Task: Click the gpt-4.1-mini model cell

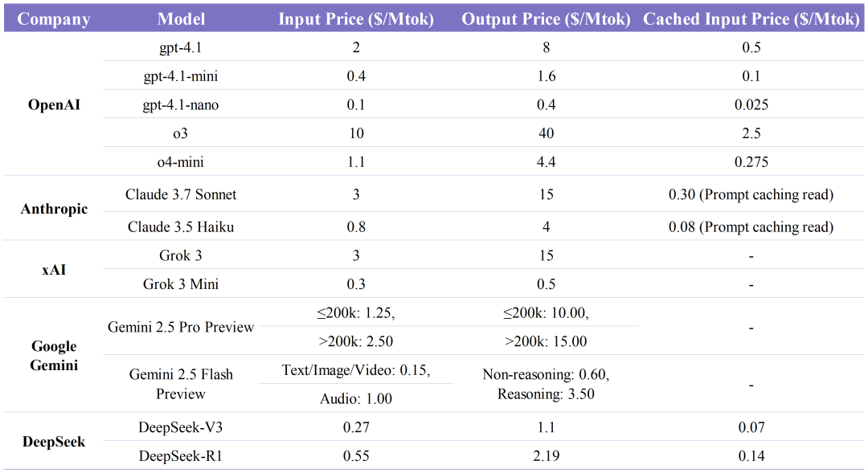Action: point(181,76)
